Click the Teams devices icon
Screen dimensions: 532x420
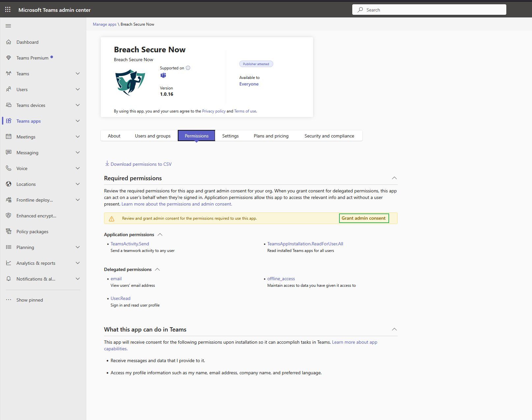pos(9,105)
